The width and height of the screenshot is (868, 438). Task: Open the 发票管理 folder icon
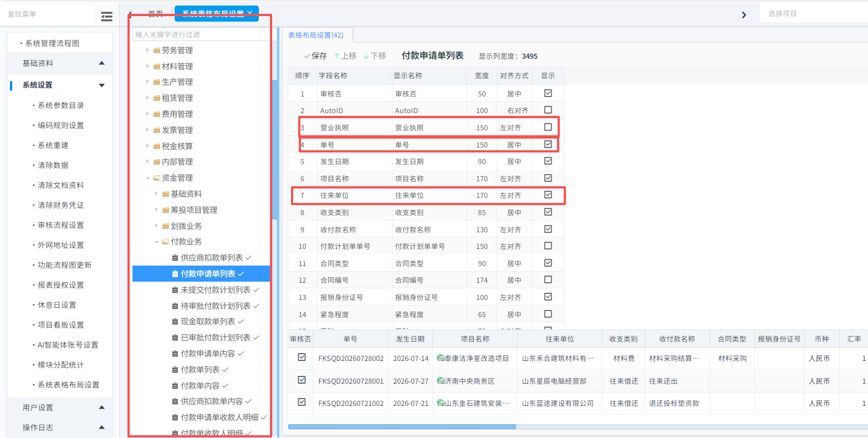tap(157, 130)
